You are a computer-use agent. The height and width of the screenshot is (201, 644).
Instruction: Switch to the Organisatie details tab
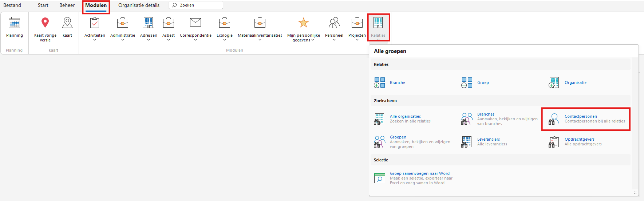[x=139, y=5]
